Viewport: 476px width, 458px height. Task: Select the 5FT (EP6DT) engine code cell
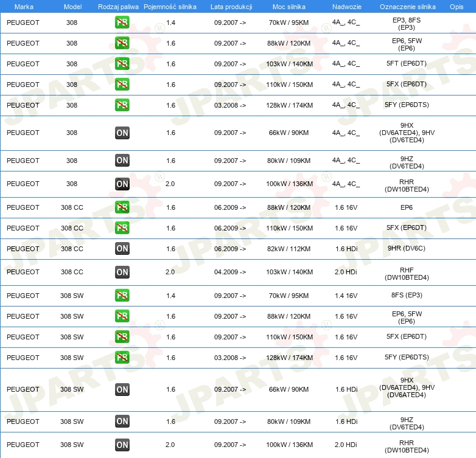[407, 63]
